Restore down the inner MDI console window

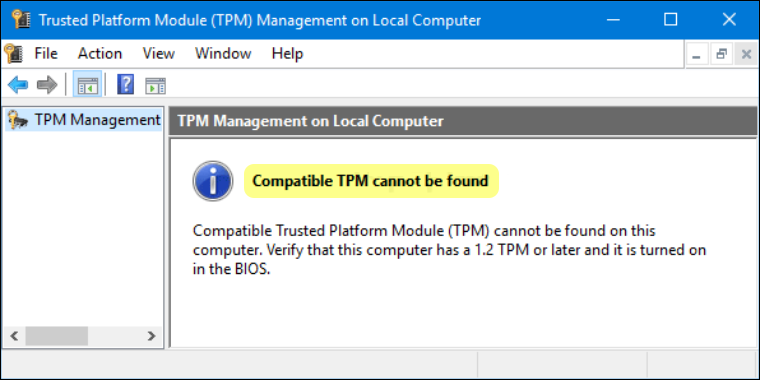(x=721, y=54)
